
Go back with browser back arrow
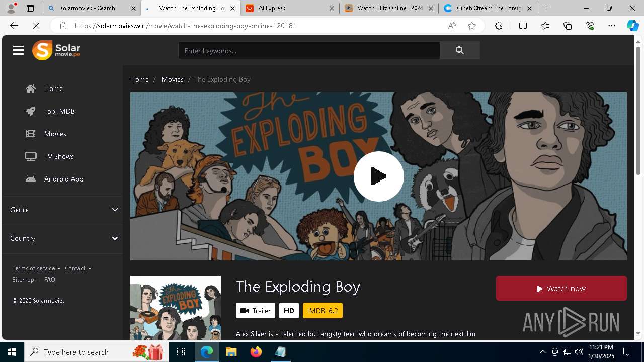(x=14, y=26)
